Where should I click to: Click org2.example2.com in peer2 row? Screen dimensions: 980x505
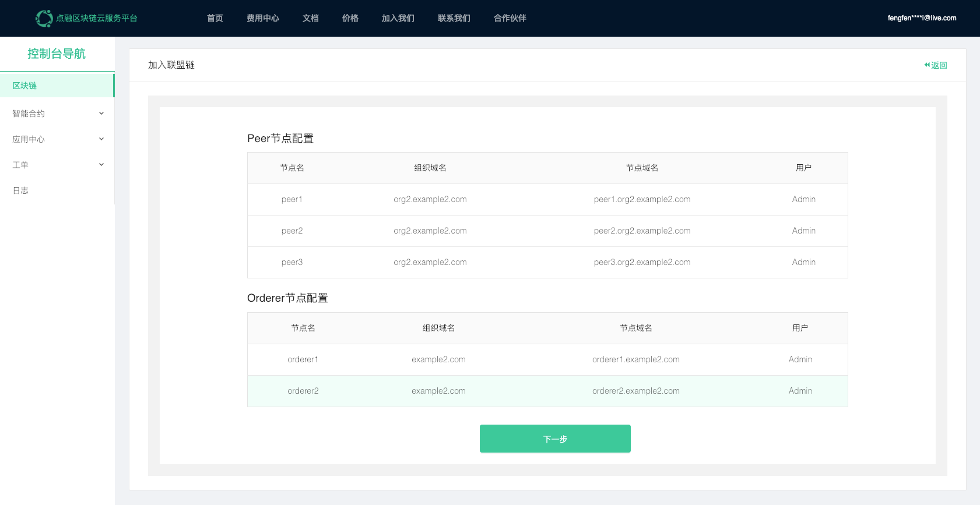click(x=430, y=231)
